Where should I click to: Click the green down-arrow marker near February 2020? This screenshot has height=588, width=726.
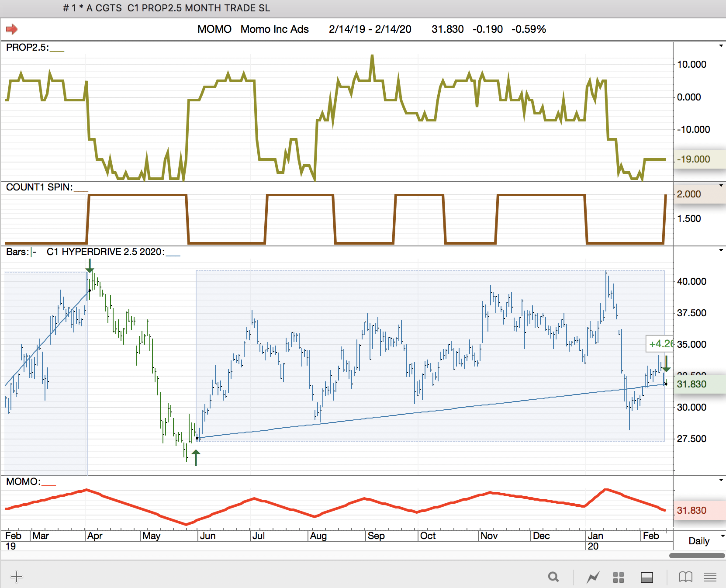666,363
